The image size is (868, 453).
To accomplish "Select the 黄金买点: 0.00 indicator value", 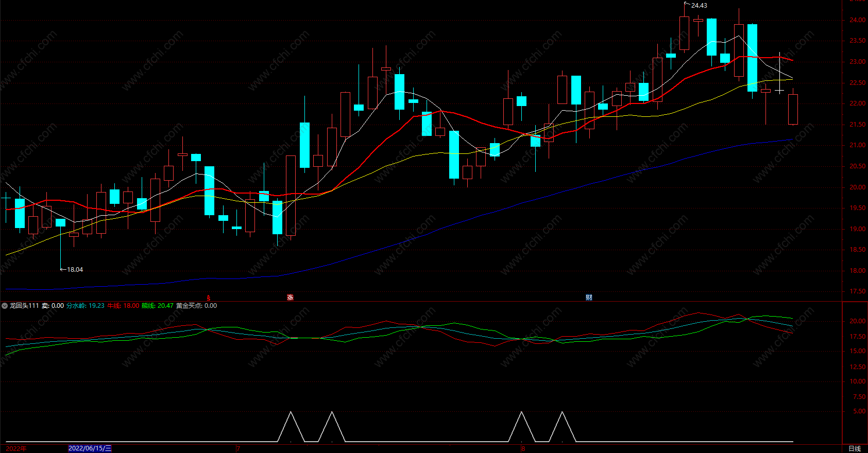I will tap(196, 306).
